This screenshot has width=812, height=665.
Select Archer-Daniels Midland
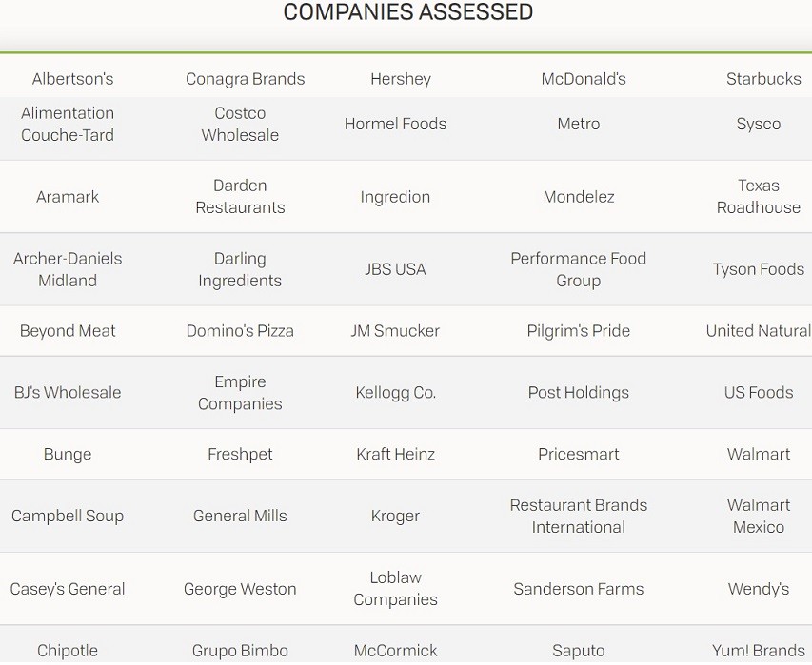click(x=68, y=269)
